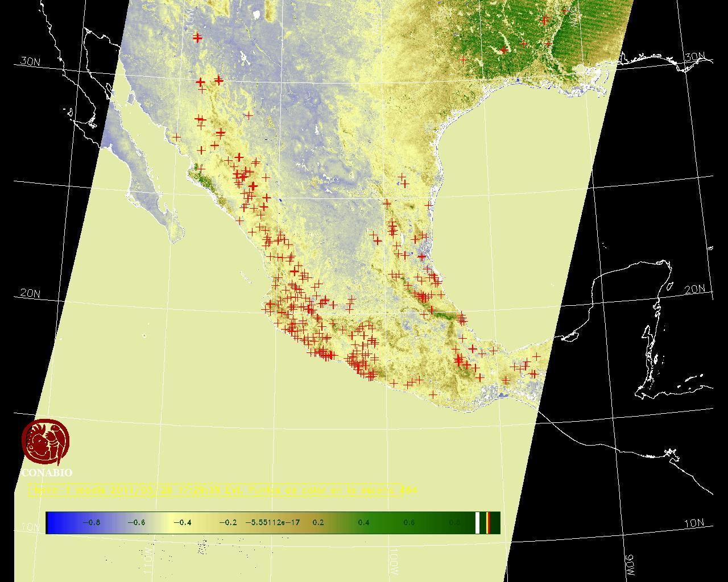The width and height of the screenshot is (728, 582).
Task: Click the 20N latitude label on left side
Action: coord(30,293)
